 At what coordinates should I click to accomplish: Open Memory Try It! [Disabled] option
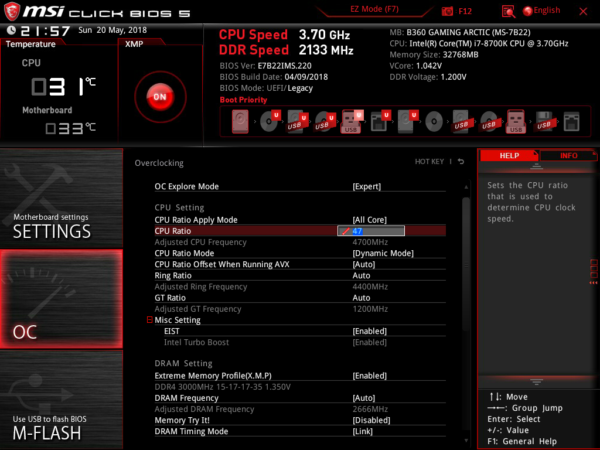pyautogui.click(x=300, y=420)
